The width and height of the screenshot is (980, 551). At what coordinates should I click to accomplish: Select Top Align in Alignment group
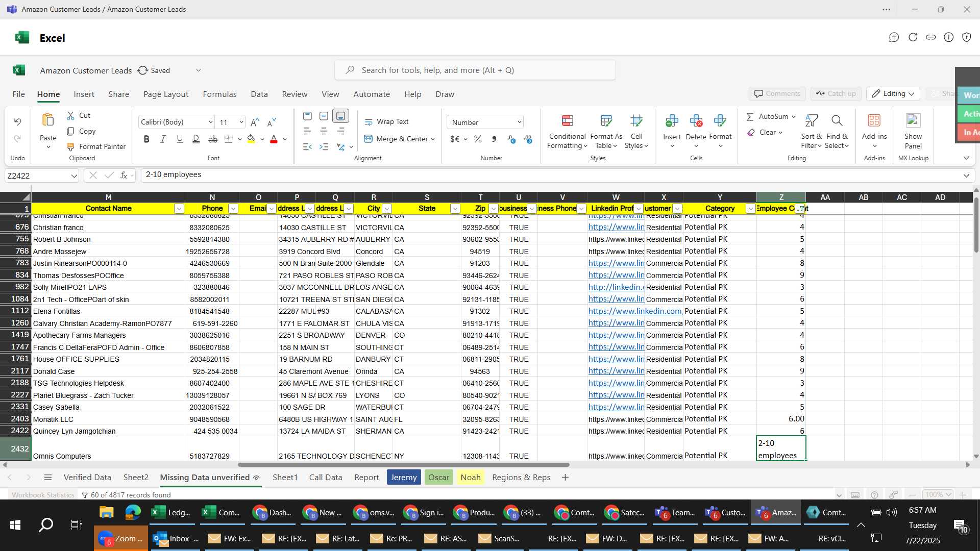point(307,116)
